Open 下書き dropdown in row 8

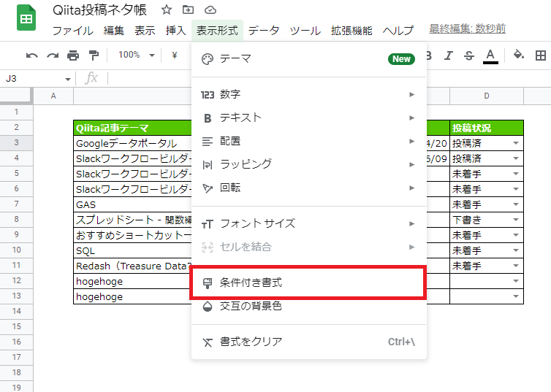pyautogui.click(x=516, y=220)
